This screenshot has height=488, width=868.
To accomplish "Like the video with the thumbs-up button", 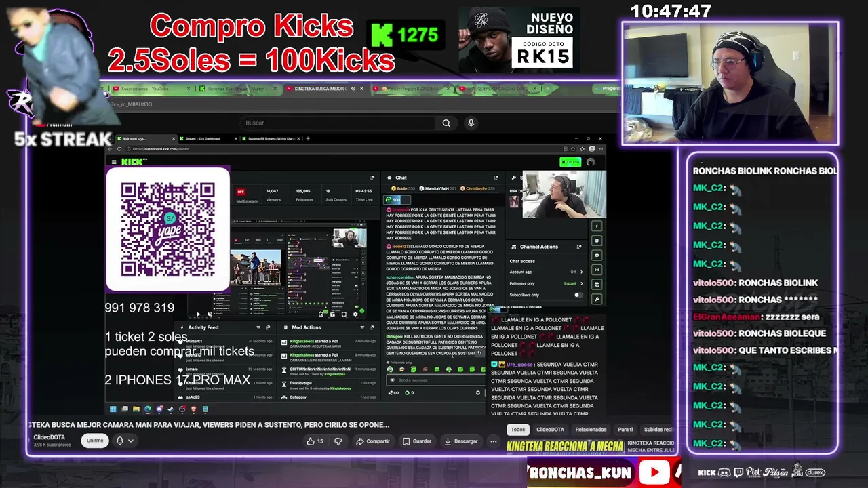I will [x=315, y=441].
